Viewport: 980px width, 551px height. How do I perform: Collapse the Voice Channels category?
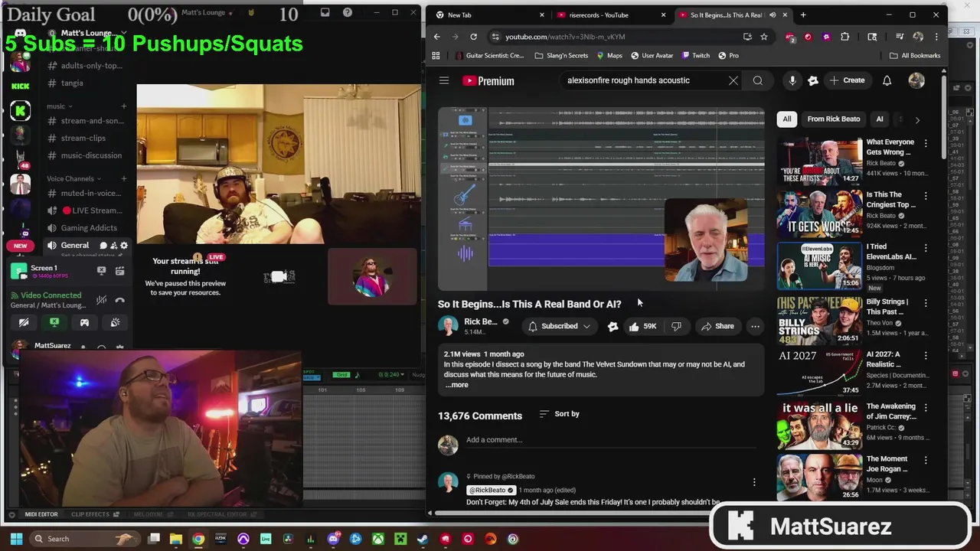click(x=73, y=178)
